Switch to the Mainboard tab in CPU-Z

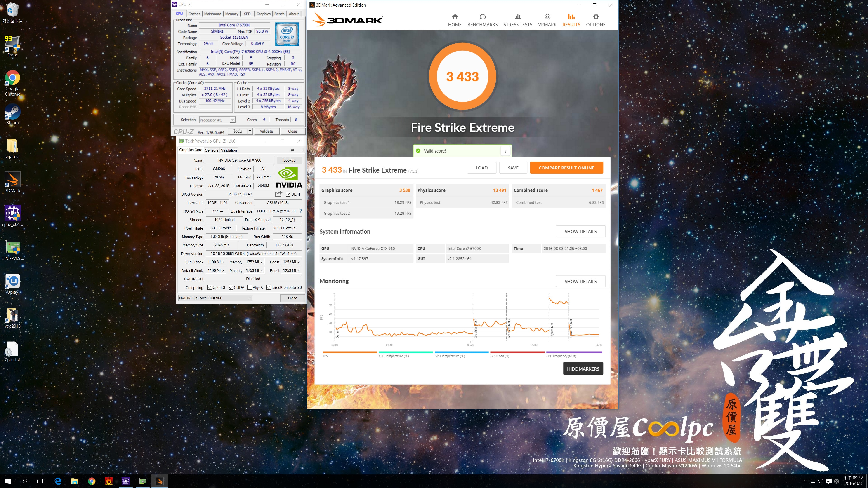[x=213, y=14]
